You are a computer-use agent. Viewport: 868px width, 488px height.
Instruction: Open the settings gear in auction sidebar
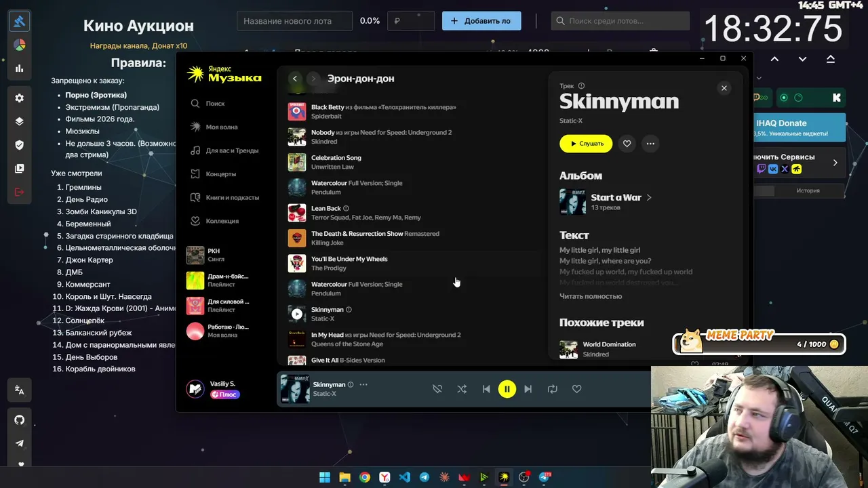click(x=20, y=98)
